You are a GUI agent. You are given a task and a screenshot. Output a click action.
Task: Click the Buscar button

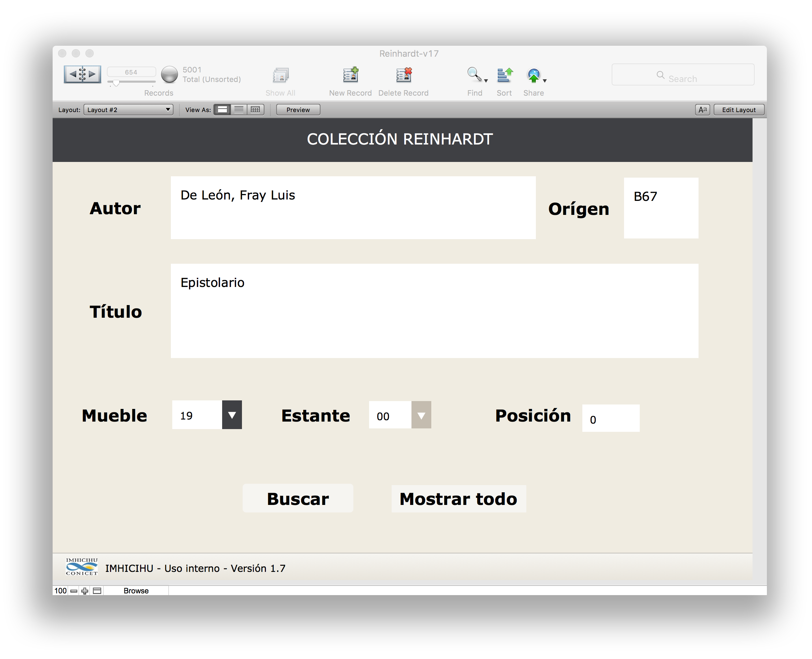click(x=298, y=499)
